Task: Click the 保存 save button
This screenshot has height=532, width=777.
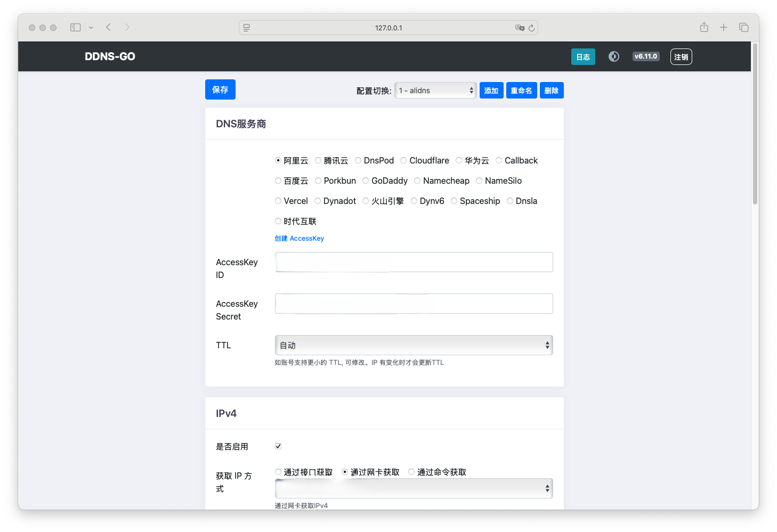Action: 220,89
